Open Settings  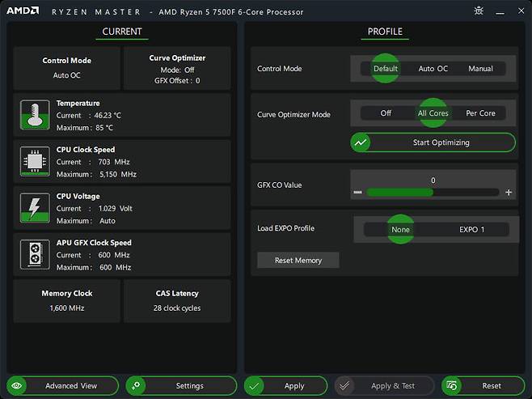182,386
